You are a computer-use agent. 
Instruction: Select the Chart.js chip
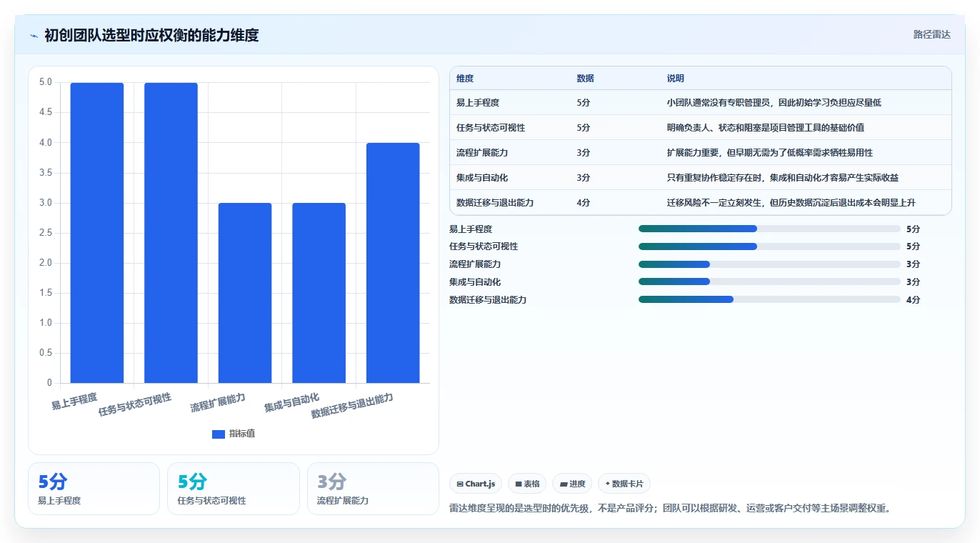point(476,484)
